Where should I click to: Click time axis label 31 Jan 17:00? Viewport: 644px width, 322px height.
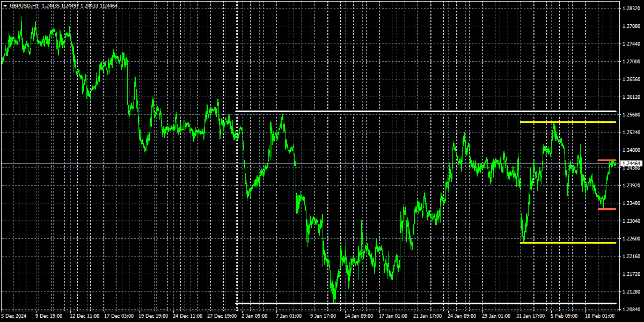point(531,317)
